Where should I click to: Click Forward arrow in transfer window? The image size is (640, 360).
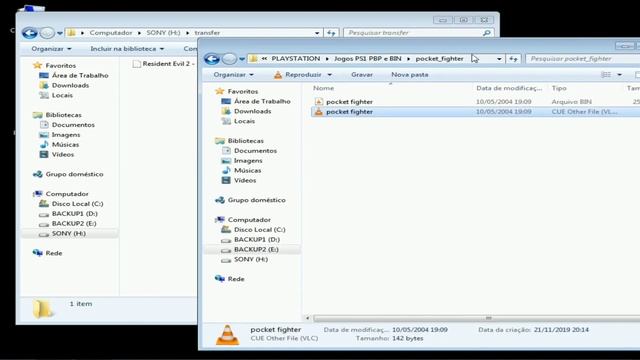click(47, 33)
